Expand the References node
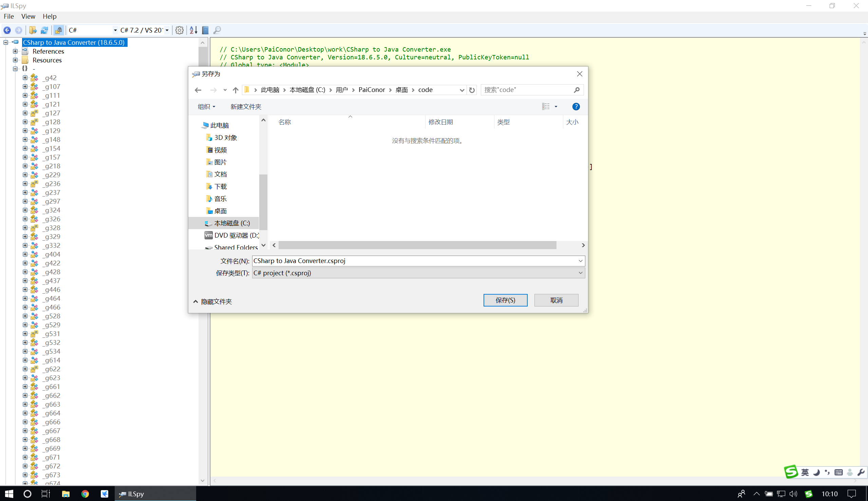The height and width of the screenshot is (501, 868). tap(15, 51)
